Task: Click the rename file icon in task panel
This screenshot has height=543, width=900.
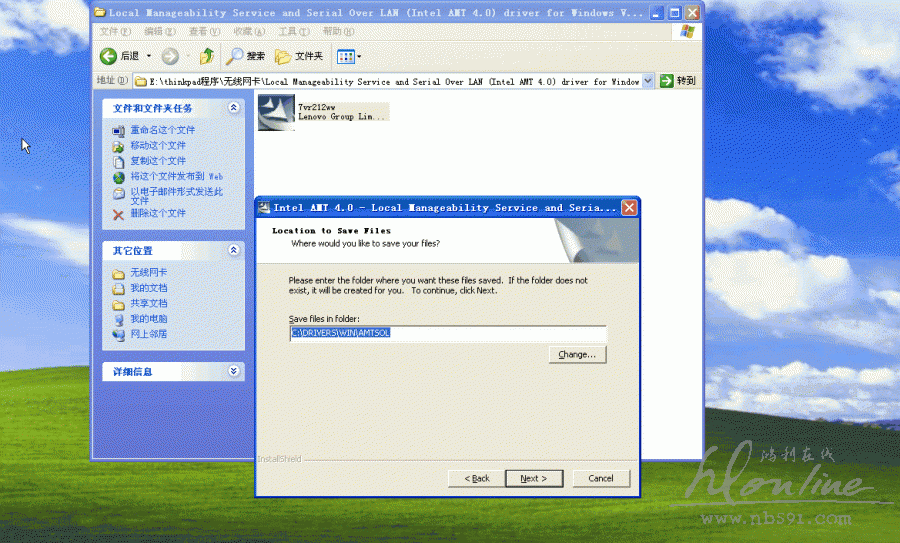Action: pos(118,131)
